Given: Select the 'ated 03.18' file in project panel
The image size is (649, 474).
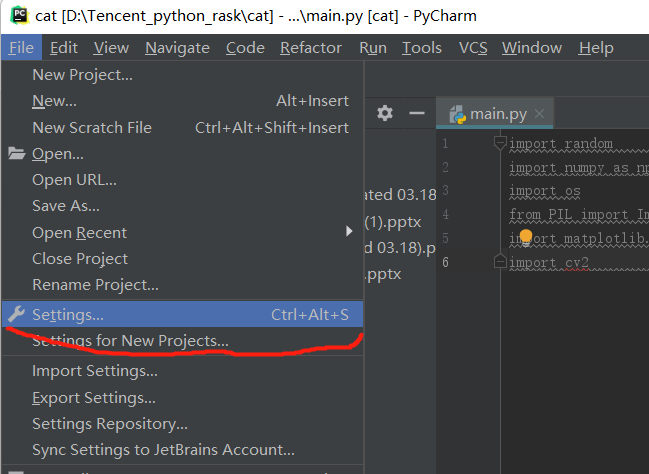Looking at the screenshot, I should [400, 195].
